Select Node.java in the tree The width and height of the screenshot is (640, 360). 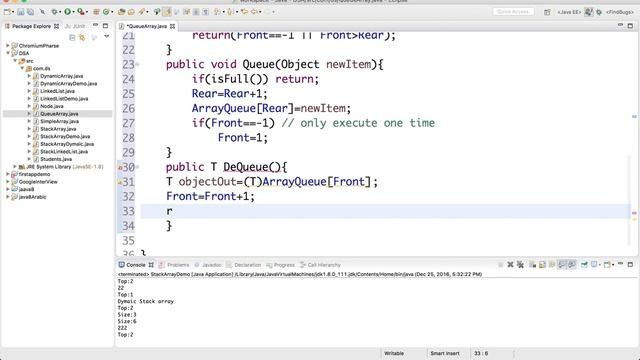(x=51, y=106)
